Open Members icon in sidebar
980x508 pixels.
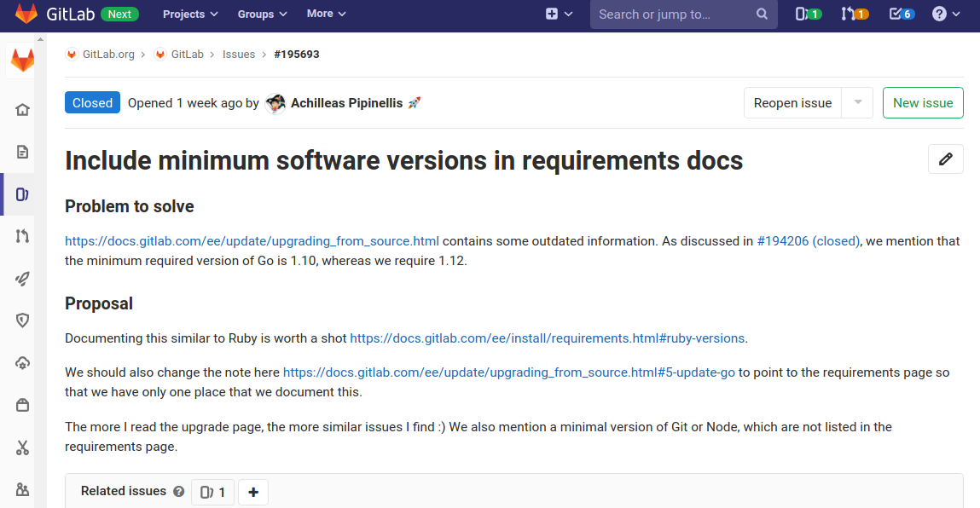pyautogui.click(x=22, y=489)
